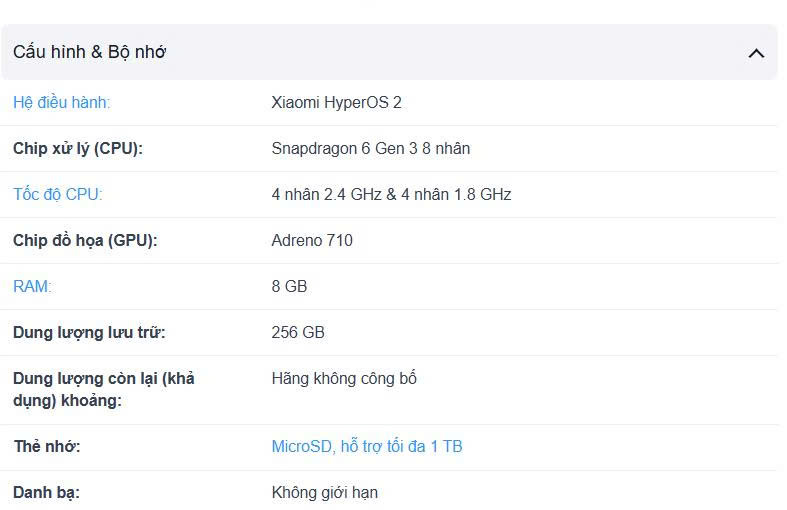The image size is (787, 510).
Task: Click the "8 GB" RAM value
Action: [x=289, y=286]
